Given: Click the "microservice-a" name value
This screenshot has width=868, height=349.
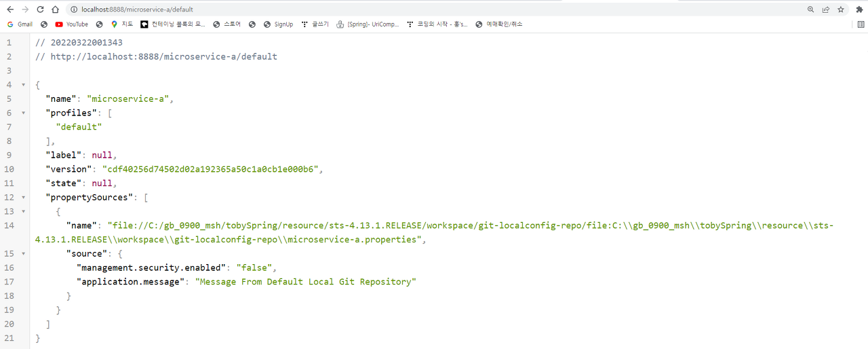Looking at the screenshot, I should click(x=128, y=99).
